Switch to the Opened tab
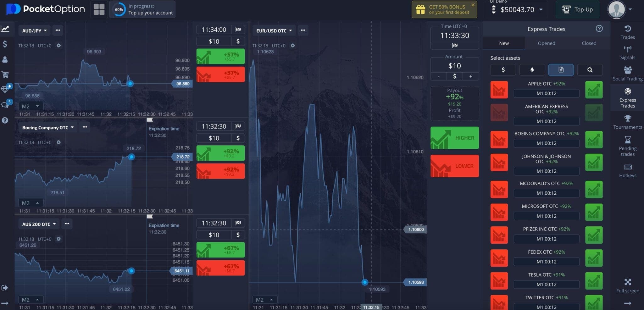 tap(546, 43)
